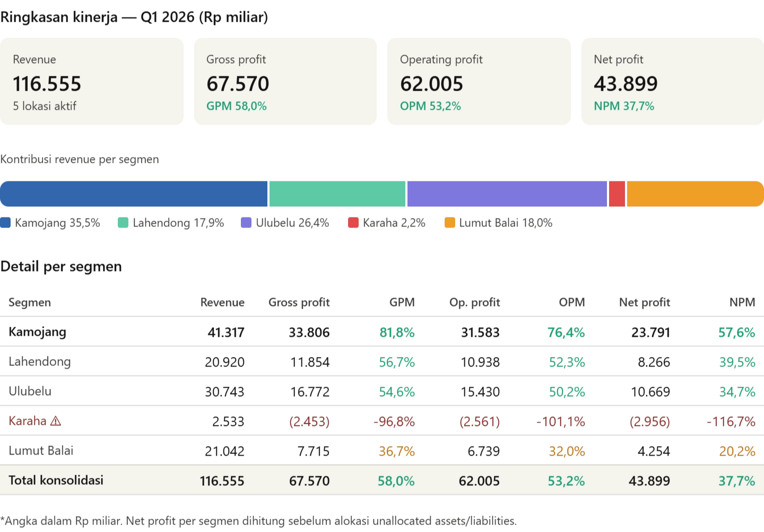Select the Lumut Balai row name in the table
The height and width of the screenshot is (532, 764).
click(x=41, y=451)
